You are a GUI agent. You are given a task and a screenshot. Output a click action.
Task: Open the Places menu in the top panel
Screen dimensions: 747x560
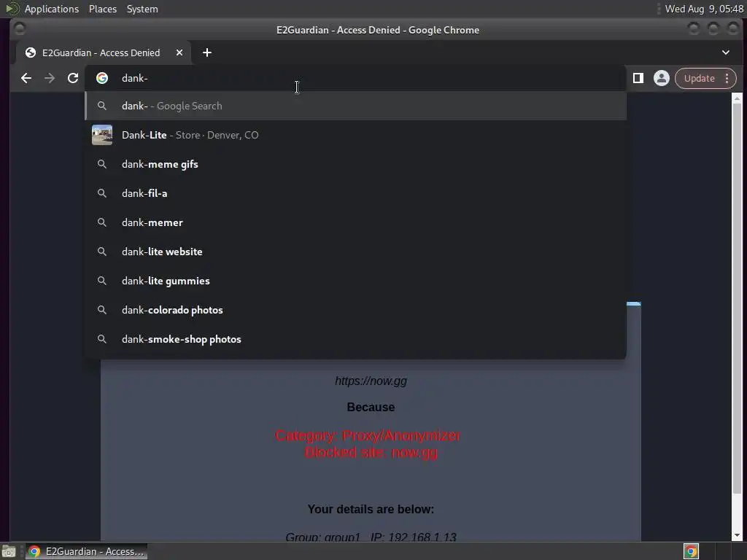click(x=103, y=9)
